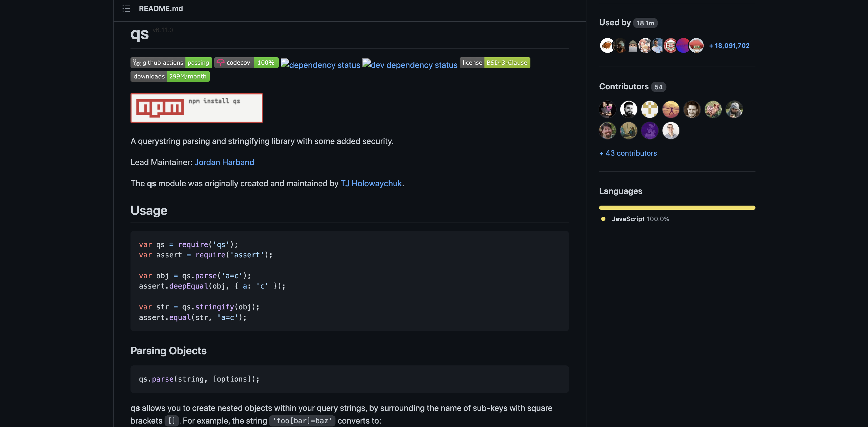Click the Usage section heading
This screenshot has height=427, width=868.
pyautogui.click(x=149, y=210)
